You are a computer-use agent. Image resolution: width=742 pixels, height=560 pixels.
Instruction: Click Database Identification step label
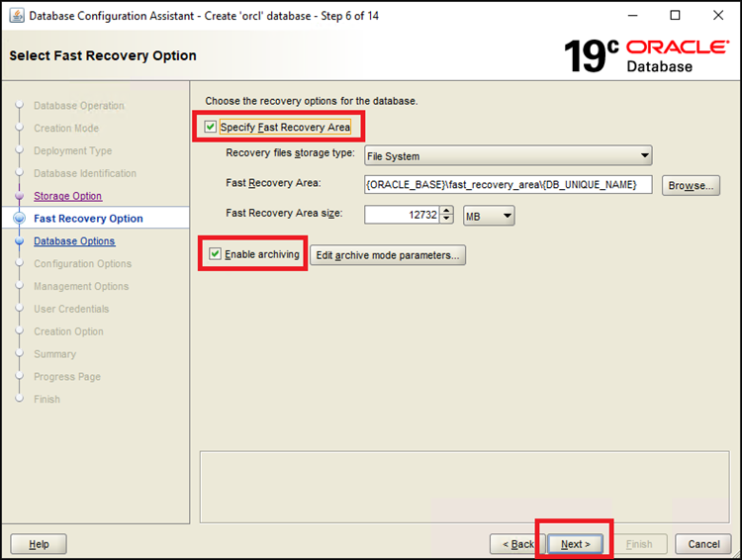click(85, 173)
